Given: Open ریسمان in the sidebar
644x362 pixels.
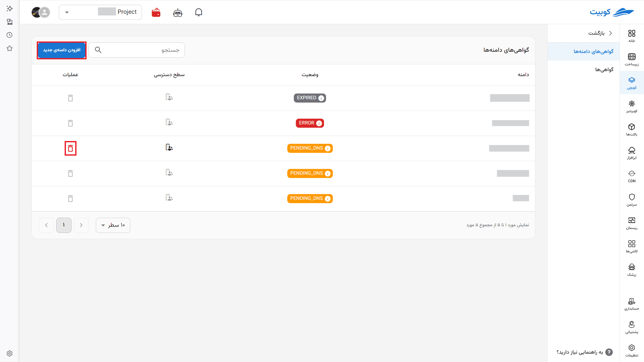Looking at the screenshot, I should 632,223.
